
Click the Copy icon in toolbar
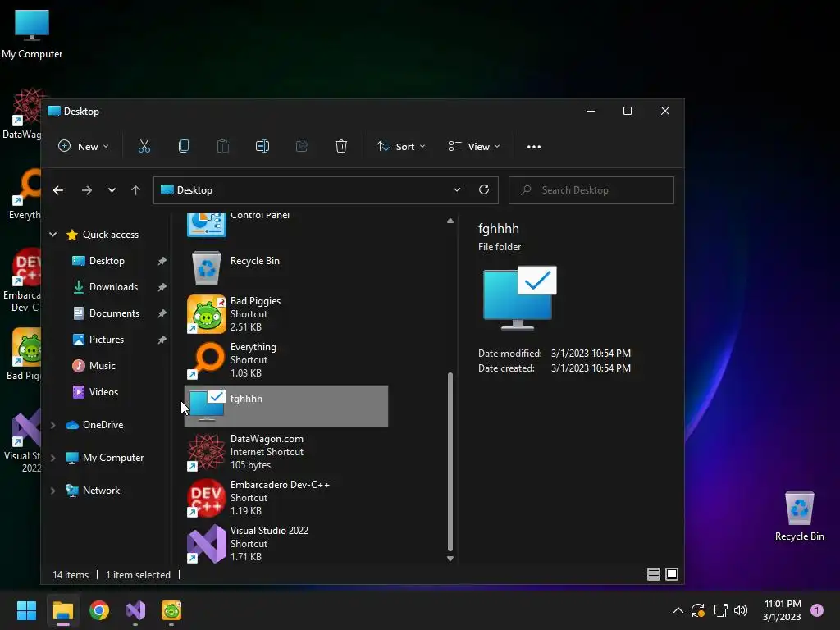(184, 146)
